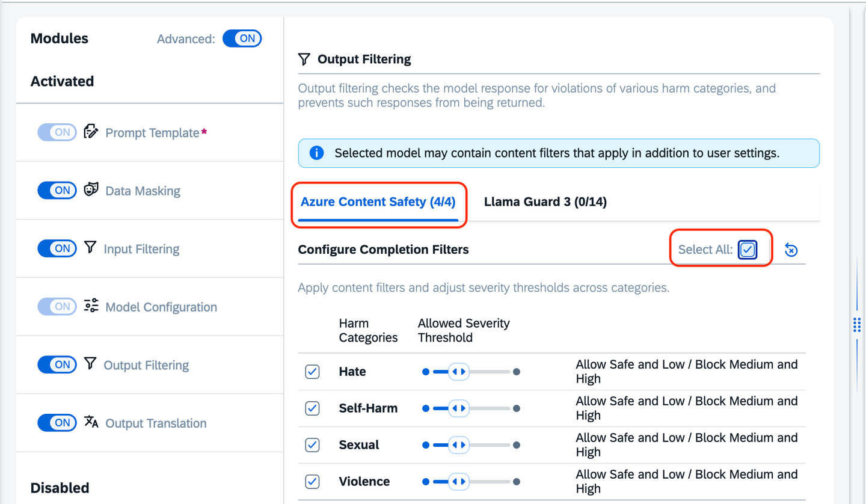Reset completion filters with the circular arrow icon
The height and width of the screenshot is (504, 866).
coord(791,250)
